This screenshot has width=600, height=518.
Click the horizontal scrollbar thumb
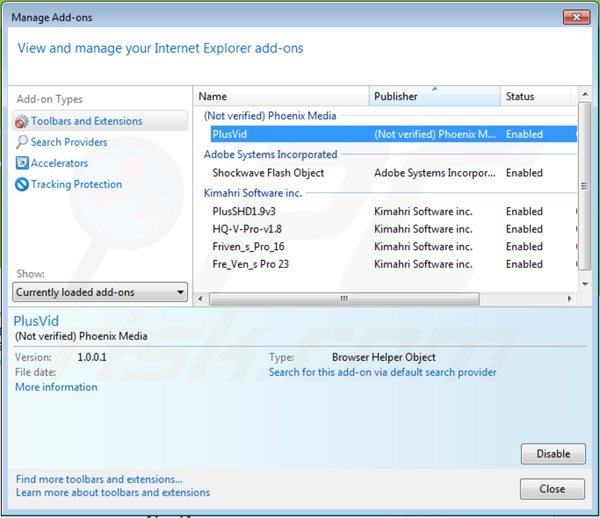point(344,299)
